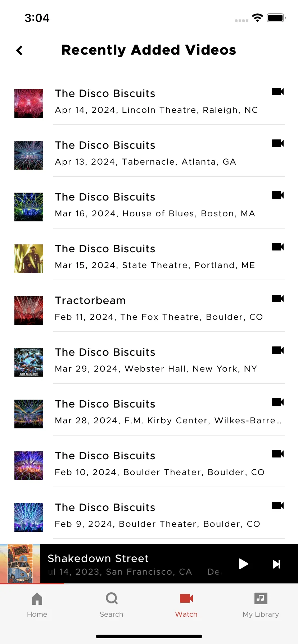
Task: Play Shakedown Street in the mini player
Action: click(x=243, y=564)
